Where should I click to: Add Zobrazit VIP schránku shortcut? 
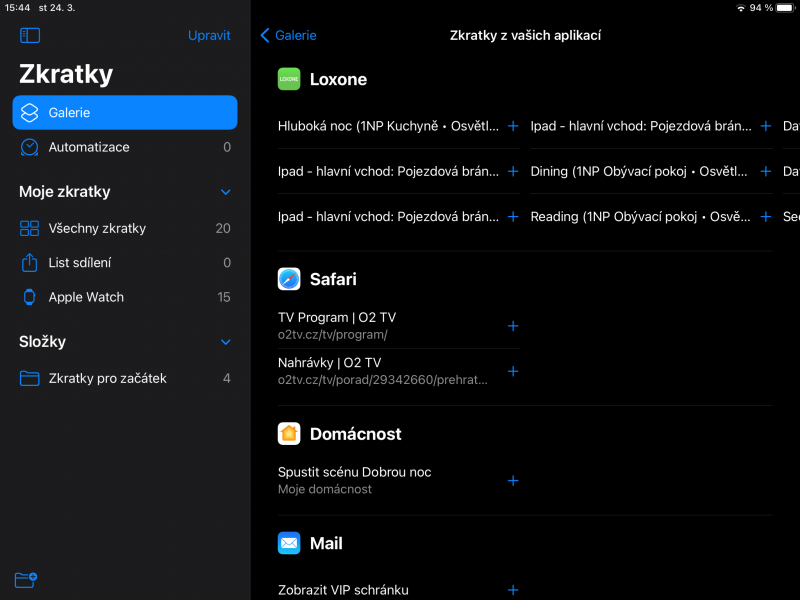pyautogui.click(x=513, y=590)
